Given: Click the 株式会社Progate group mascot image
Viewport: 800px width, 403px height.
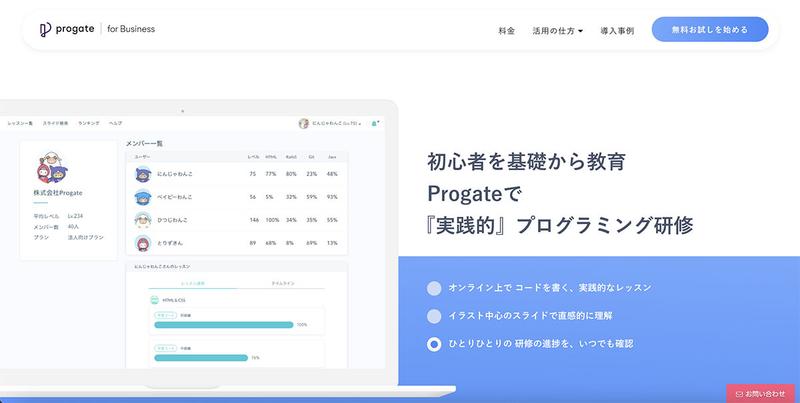Looking at the screenshot, I should tap(53, 167).
